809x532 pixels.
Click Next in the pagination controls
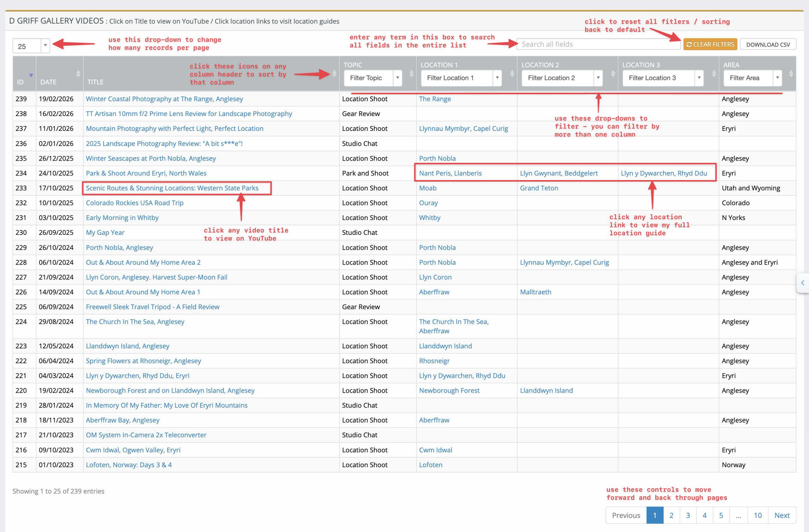tap(782, 515)
